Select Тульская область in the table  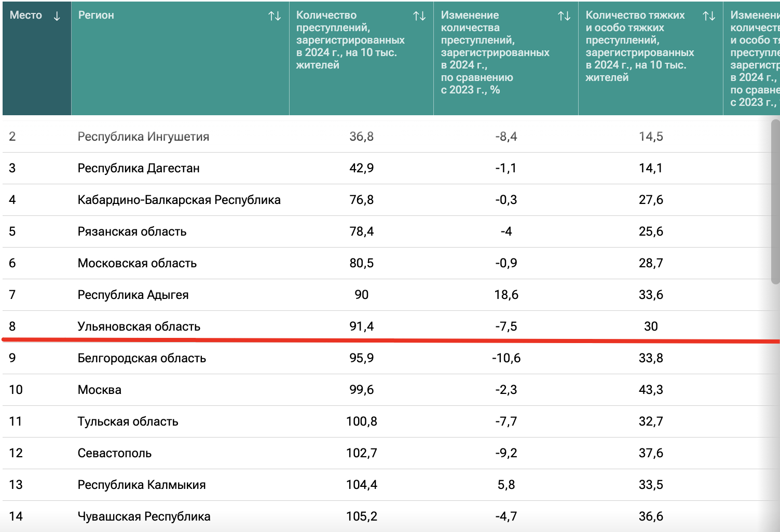click(128, 421)
